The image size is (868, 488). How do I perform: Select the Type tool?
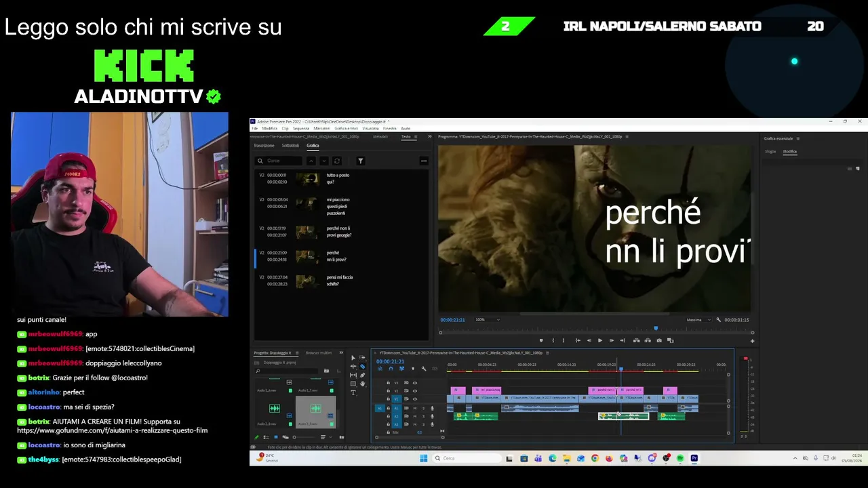coord(353,392)
